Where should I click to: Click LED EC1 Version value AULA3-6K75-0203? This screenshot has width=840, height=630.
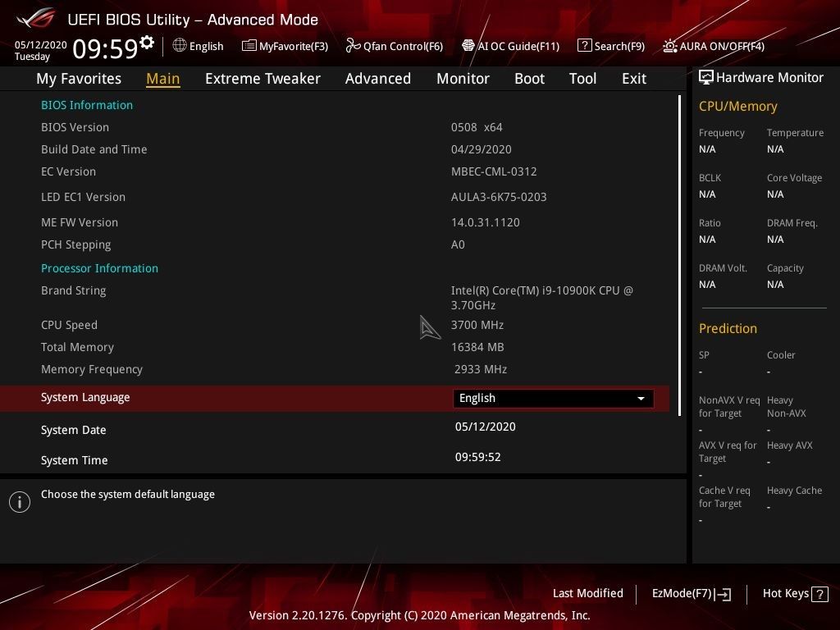tap(499, 197)
